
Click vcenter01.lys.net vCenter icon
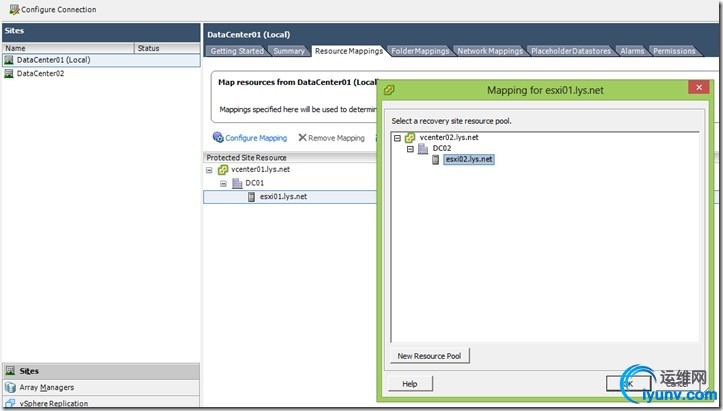(x=223, y=170)
